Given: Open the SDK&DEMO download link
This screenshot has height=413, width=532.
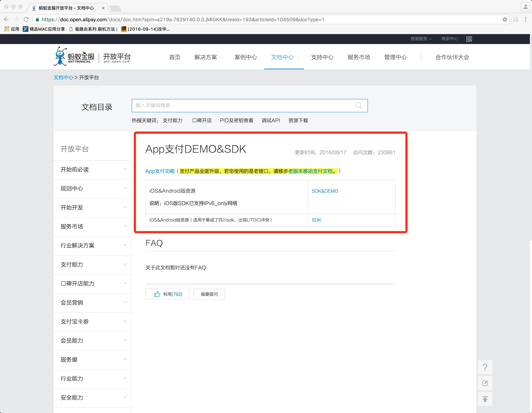Looking at the screenshot, I should 325,191.
